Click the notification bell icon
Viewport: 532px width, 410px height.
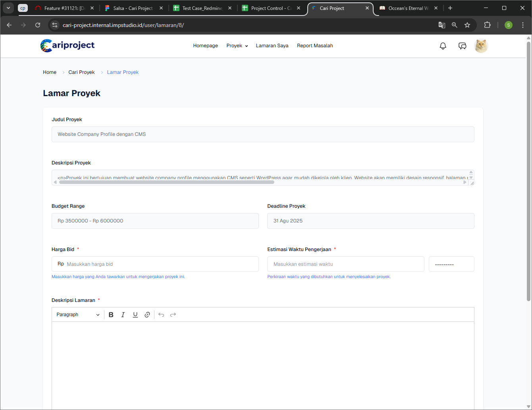[x=443, y=46]
